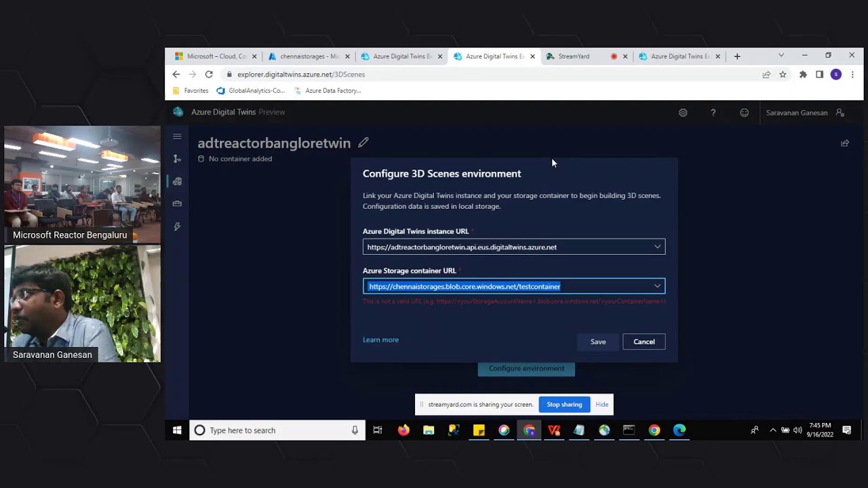Hide the screen sharing notification
The height and width of the screenshot is (488, 868).
coord(602,405)
